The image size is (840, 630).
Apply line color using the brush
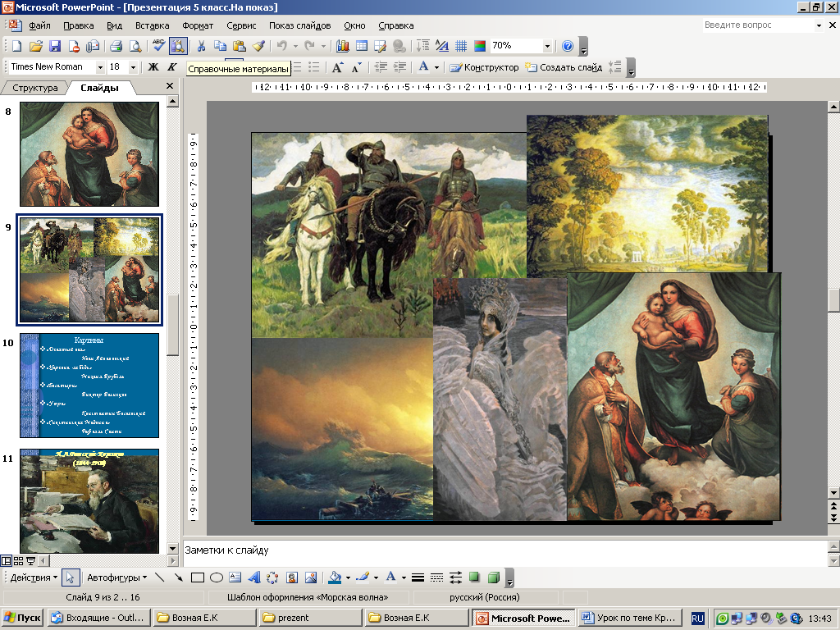pyautogui.click(x=363, y=577)
